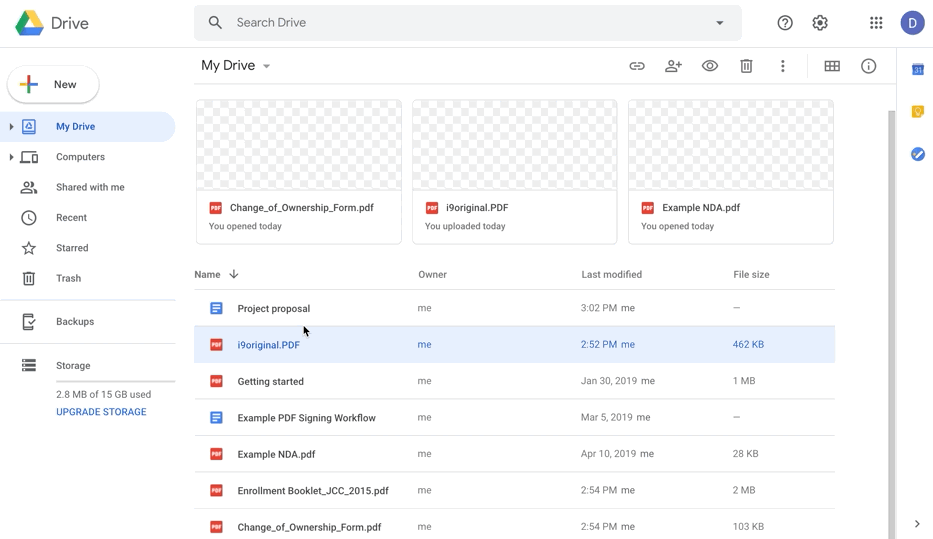
Task: Select i9original.PDF in file list
Action: pos(514,344)
